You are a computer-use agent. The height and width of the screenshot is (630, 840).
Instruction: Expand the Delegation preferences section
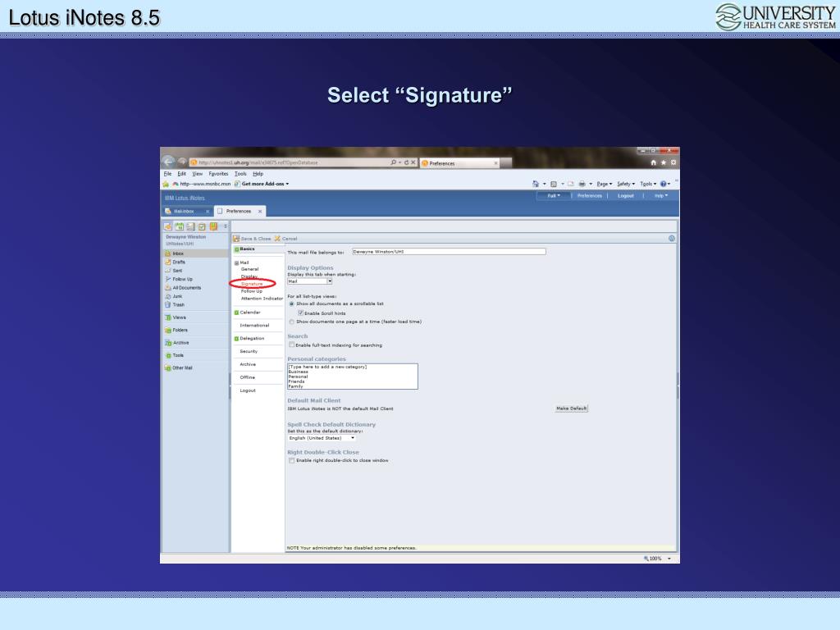236,339
